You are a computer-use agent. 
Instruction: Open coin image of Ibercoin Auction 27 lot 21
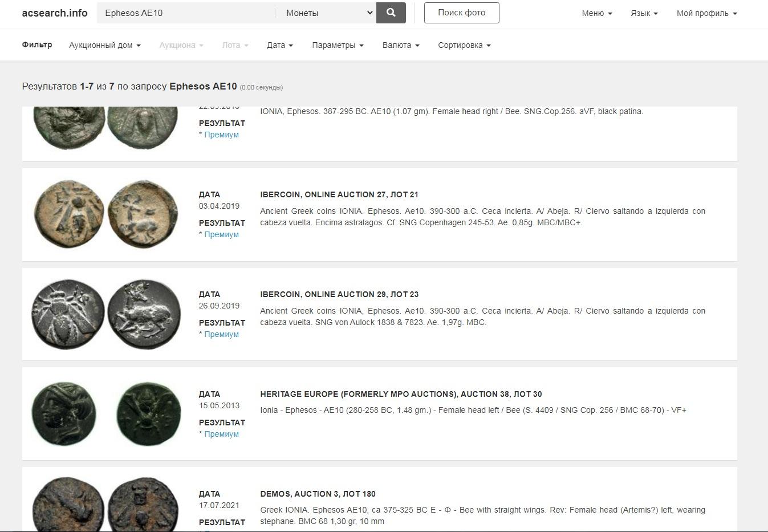click(x=106, y=214)
